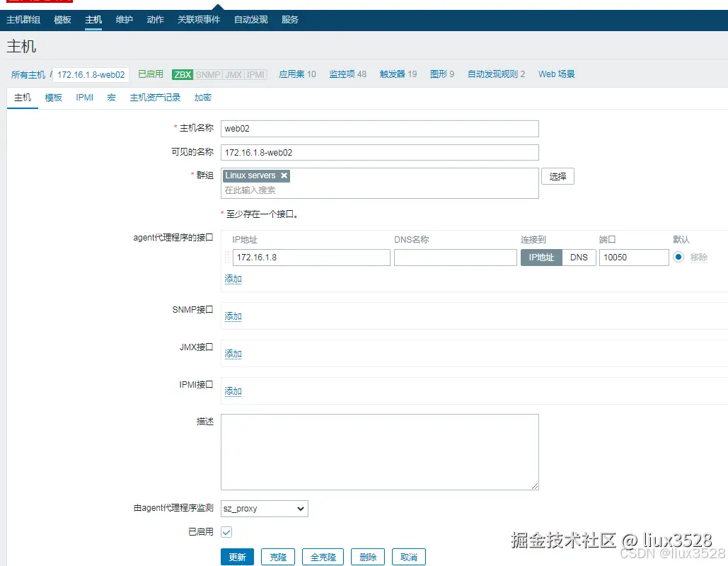Switch to the 宏 form tab

pos(112,98)
